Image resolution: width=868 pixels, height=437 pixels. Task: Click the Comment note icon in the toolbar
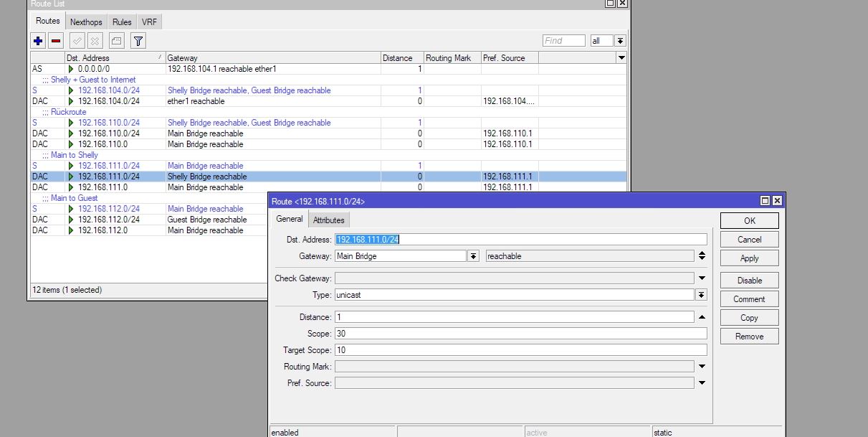click(x=116, y=41)
